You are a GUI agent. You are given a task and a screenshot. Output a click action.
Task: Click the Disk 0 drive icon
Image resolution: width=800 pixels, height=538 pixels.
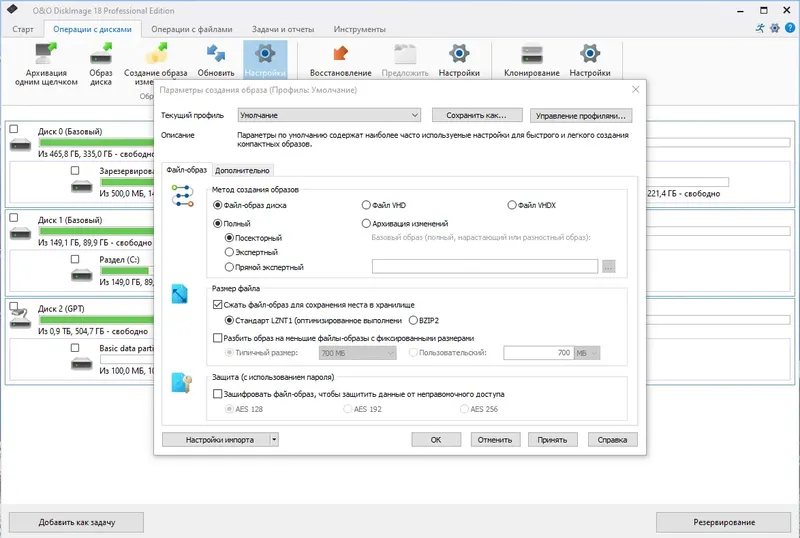[x=20, y=145]
